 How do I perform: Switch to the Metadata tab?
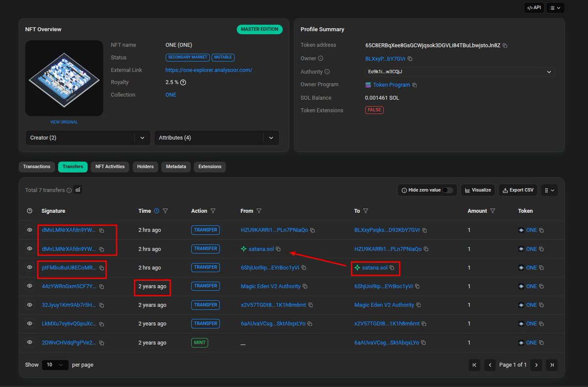tap(176, 167)
